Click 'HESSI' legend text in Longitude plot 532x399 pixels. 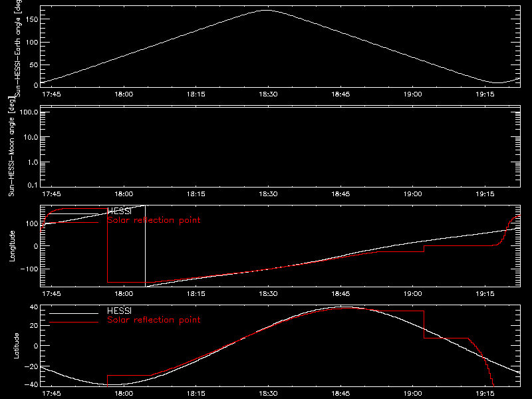119,211
